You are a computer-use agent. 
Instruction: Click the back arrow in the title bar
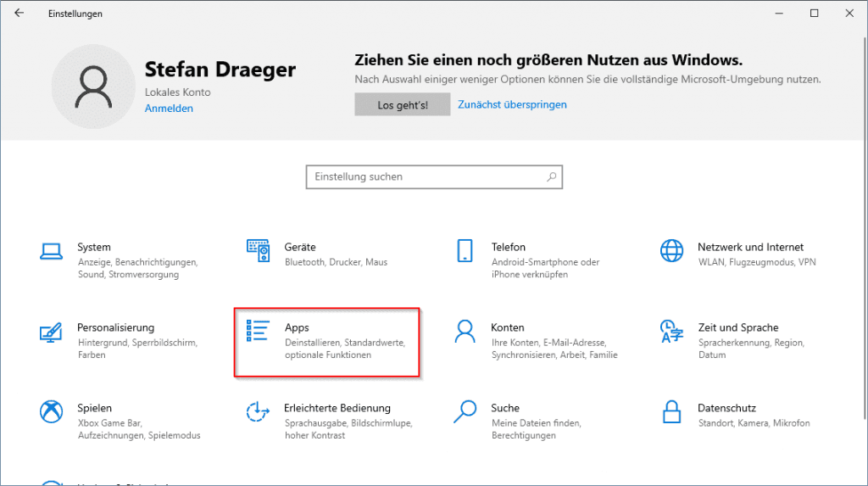point(19,14)
